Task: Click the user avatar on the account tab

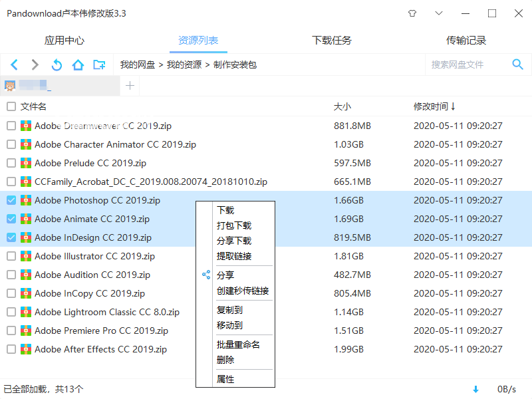Action: point(11,86)
